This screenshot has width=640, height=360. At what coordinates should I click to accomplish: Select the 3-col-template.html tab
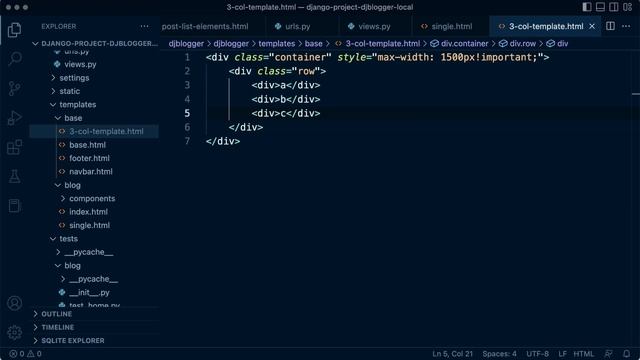coord(546,26)
